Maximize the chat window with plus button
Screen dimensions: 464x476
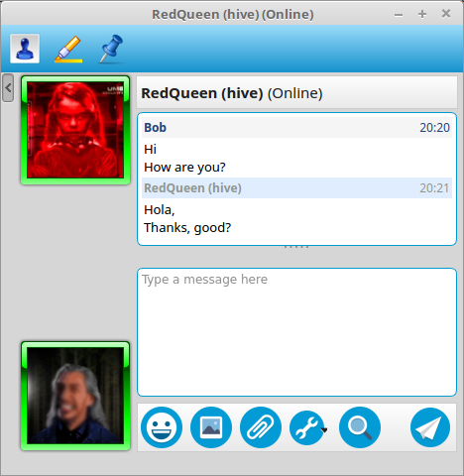point(422,14)
